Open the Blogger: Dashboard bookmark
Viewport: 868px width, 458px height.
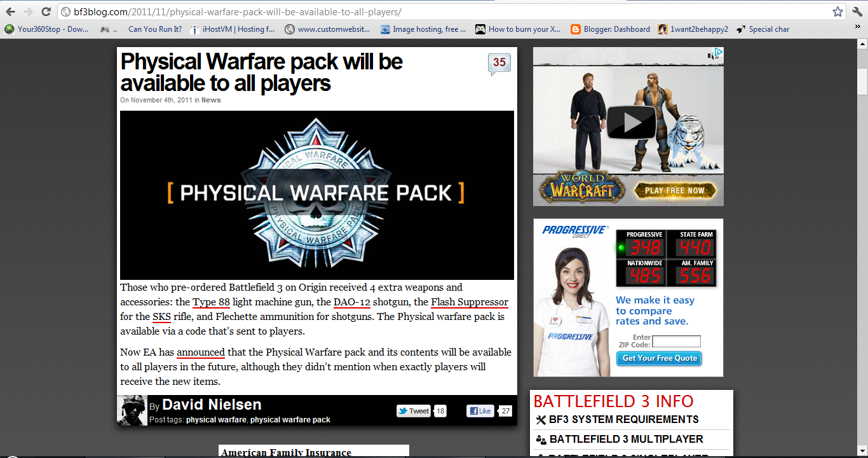610,29
